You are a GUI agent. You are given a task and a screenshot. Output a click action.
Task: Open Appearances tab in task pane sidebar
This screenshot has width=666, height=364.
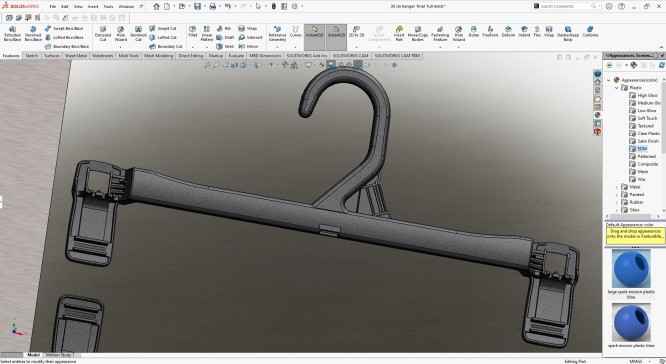coord(598,115)
